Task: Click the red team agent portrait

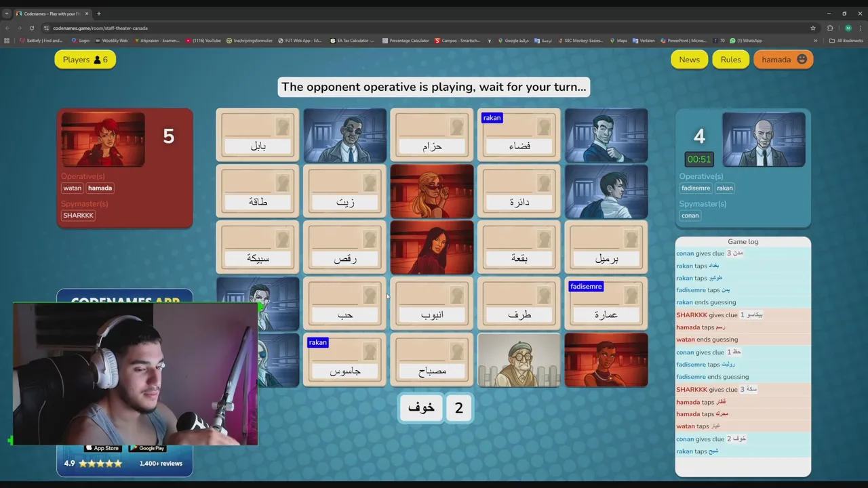Action: (x=103, y=139)
